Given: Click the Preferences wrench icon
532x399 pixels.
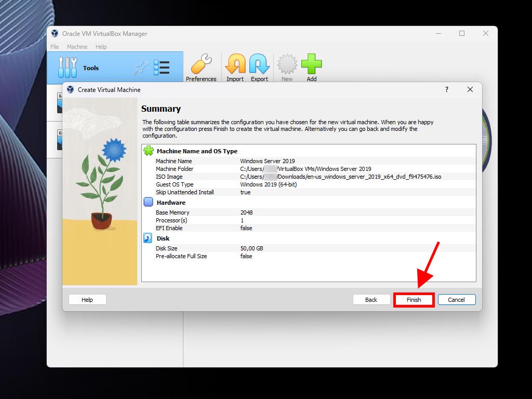Looking at the screenshot, I should (201, 65).
